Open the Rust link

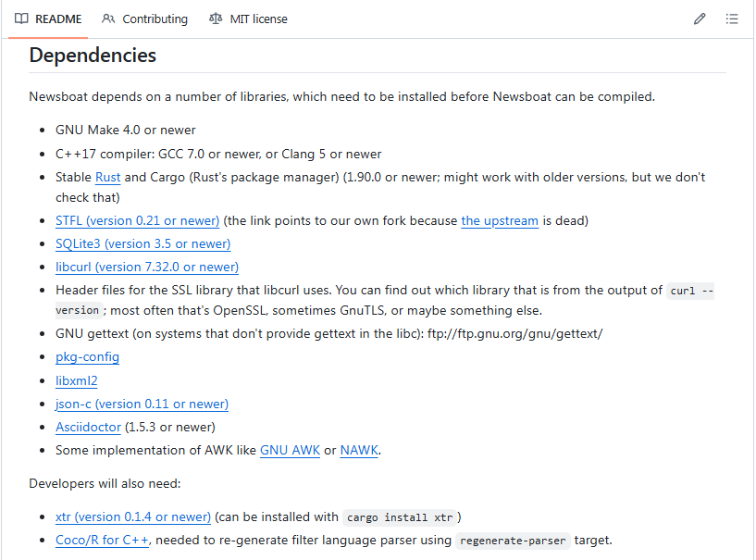pyautogui.click(x=107, y=177)
